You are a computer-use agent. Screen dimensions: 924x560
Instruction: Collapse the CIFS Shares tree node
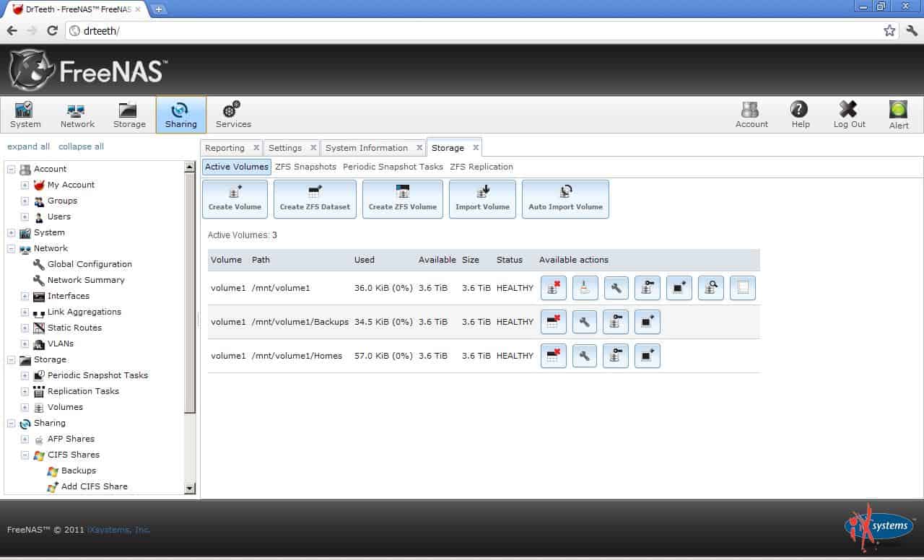point(25,455)
